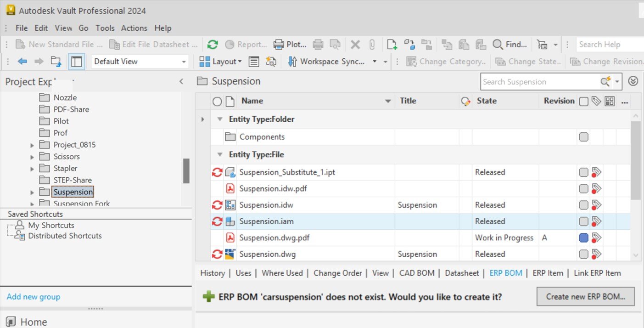The width and height of the screenshot is (644, 328).
Task: Open the Plot tool in the toolbar
Action: pyautogui.click(x=289, y=44)
